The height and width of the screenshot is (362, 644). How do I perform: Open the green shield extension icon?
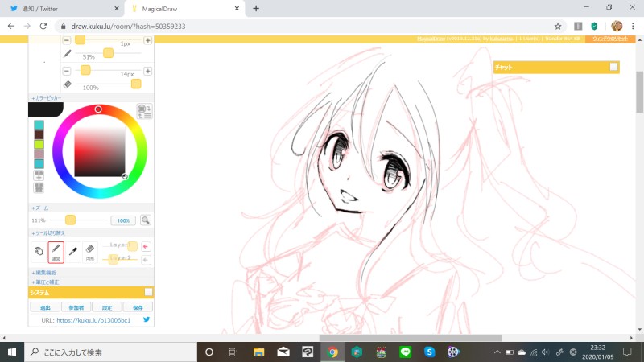tap(594, 27)
